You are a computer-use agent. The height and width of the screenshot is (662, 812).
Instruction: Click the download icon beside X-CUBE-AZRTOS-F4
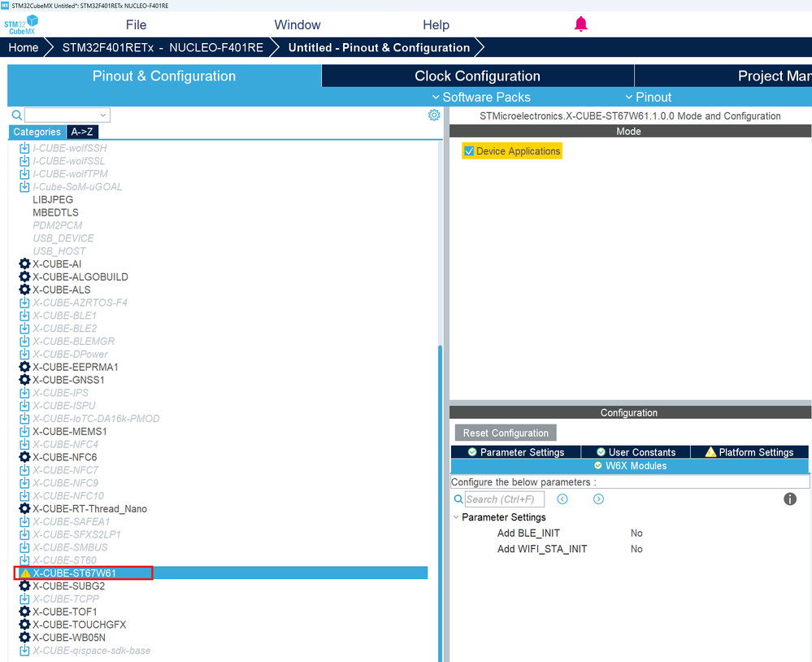[24, 303]
